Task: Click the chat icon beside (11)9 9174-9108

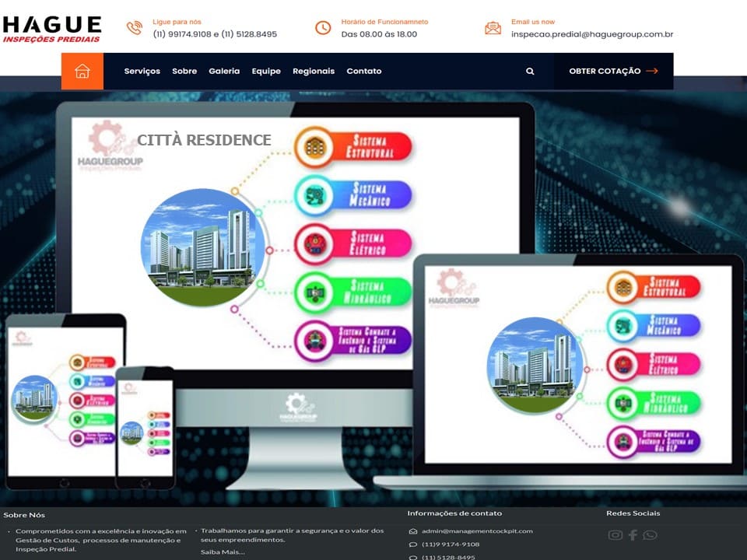Action: (x=413, y=544)
